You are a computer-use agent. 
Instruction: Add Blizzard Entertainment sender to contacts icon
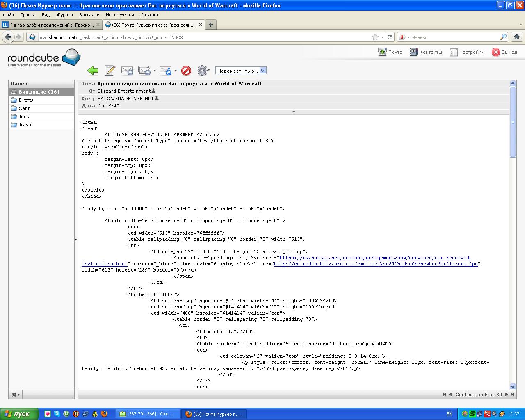pos(154,91)
